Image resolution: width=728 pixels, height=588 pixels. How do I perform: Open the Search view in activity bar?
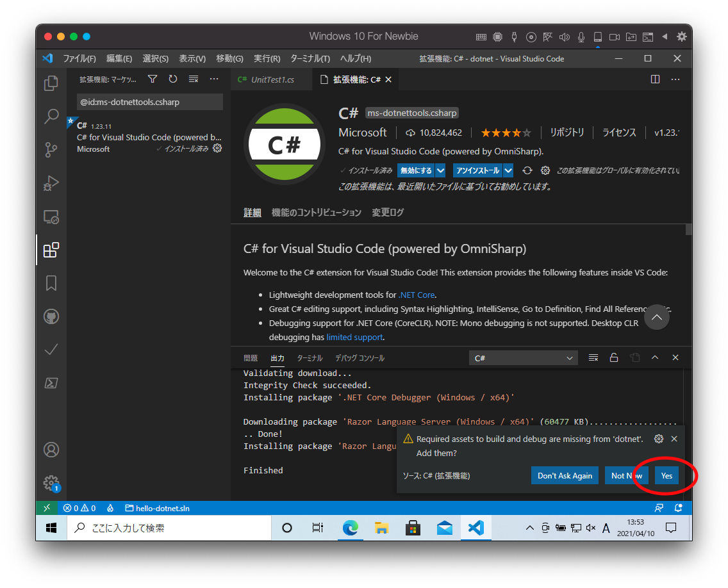coord(51,117)
